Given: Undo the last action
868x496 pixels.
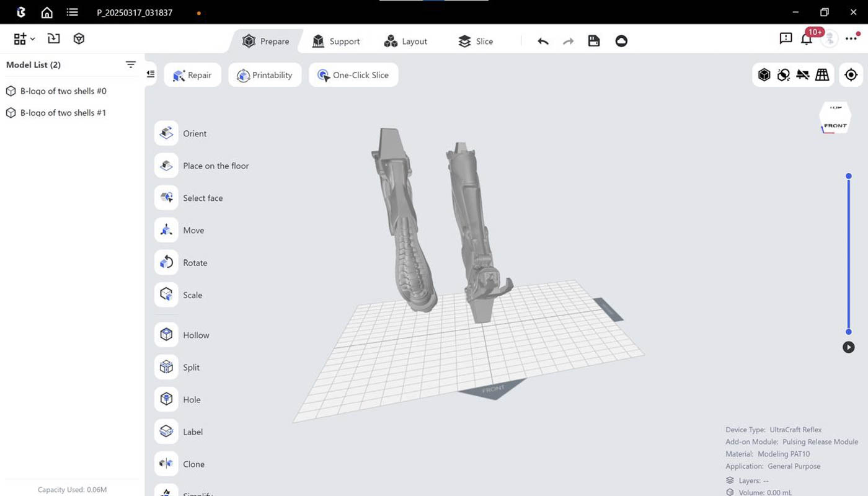Looking at the screenshot, I should [x=543, y=41].
